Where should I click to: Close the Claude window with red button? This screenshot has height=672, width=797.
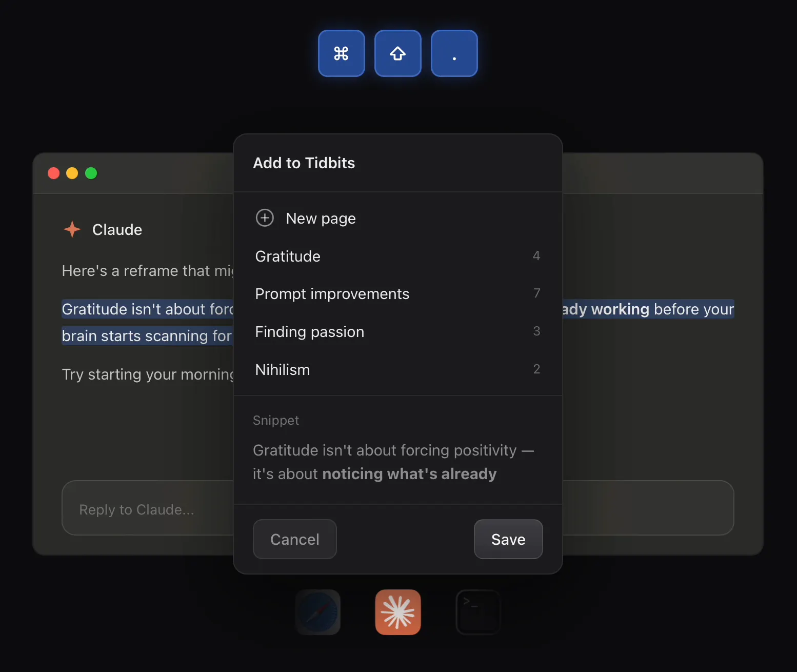[53, 173]
